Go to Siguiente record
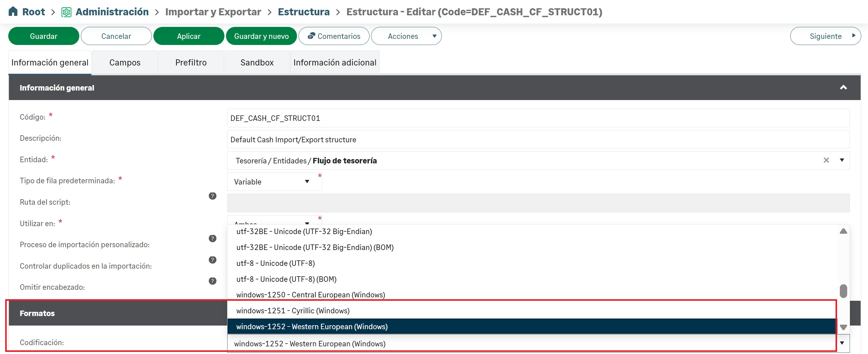868x354 pixels. (825, 36)
